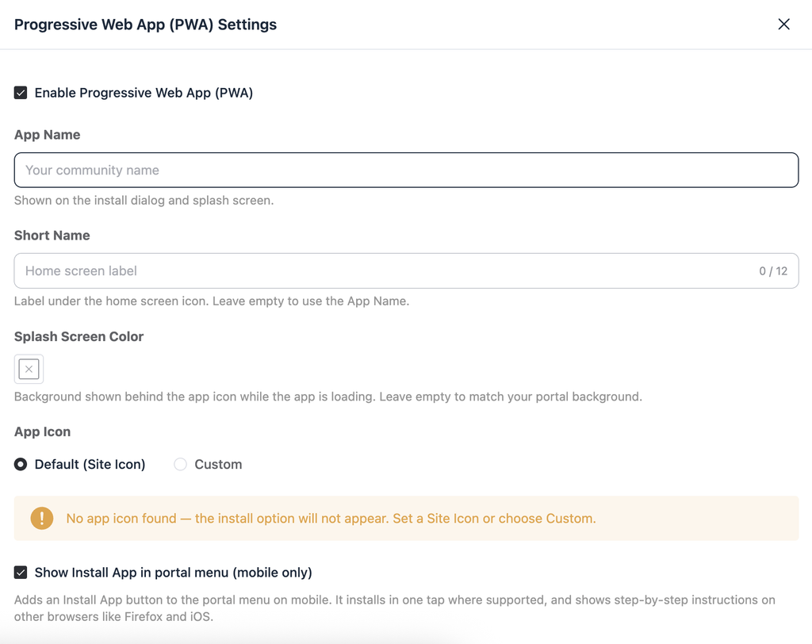Viewport: 812px width, 644px height.
Task: Click the 'App Name' field label
Action: 47,135
